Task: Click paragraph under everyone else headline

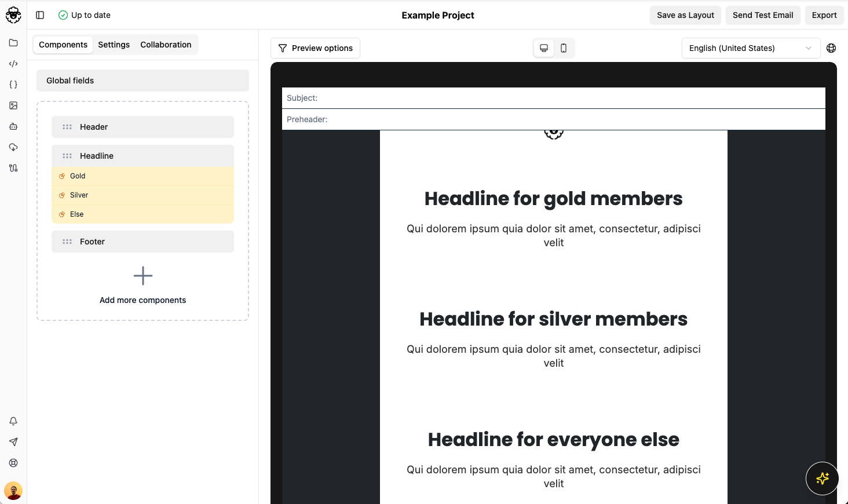Action: click(554, 477)
